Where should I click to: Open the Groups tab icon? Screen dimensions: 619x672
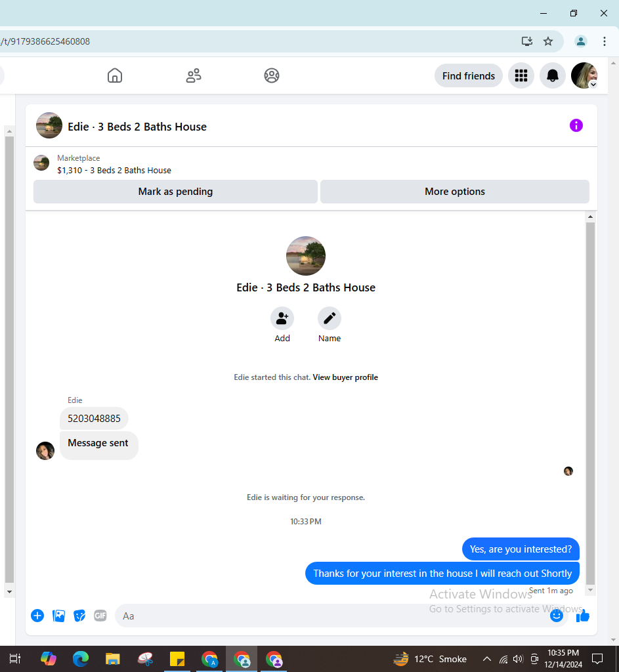pos(271,75)
